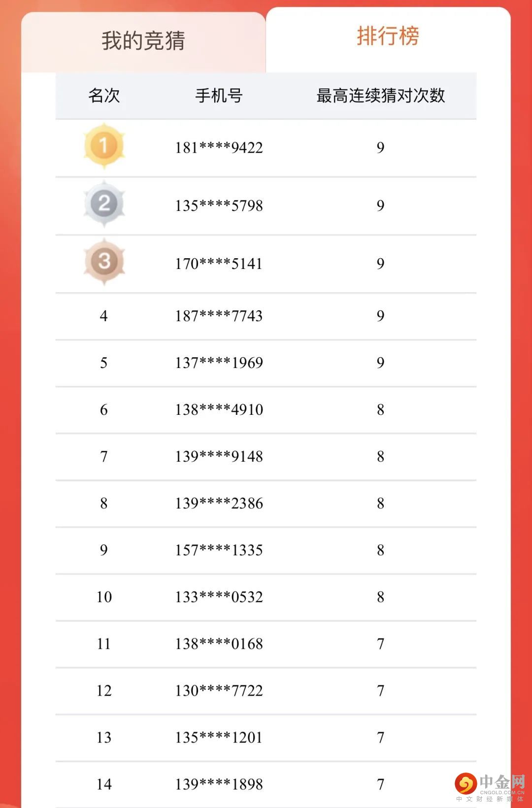This screenshot has width=532, height=808.
Task: Click the row with 170****5141
Action: tap(266, 264)
